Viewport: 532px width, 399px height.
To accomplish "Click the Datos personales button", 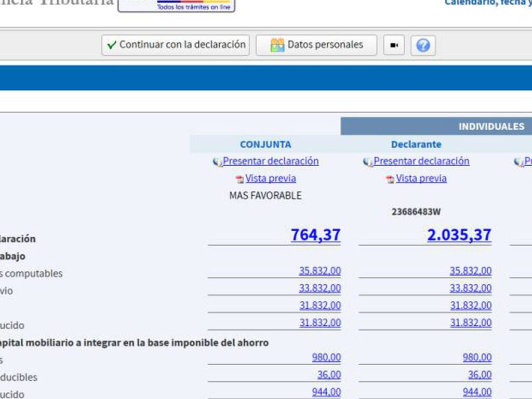I will [316, 45].
